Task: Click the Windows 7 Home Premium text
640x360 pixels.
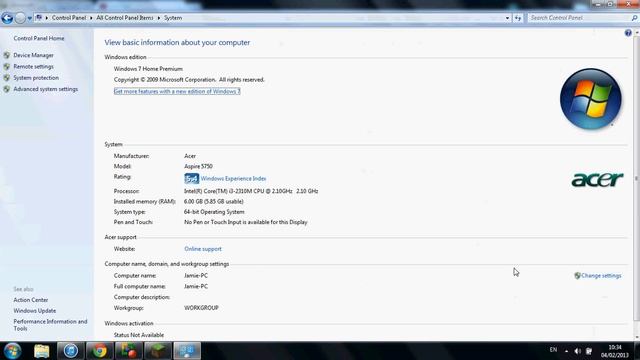Action: point(148,69)
